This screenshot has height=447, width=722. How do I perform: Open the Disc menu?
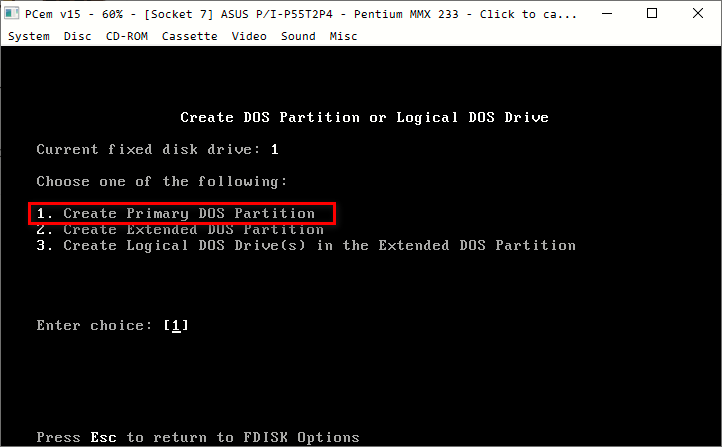tap(77, 36)
